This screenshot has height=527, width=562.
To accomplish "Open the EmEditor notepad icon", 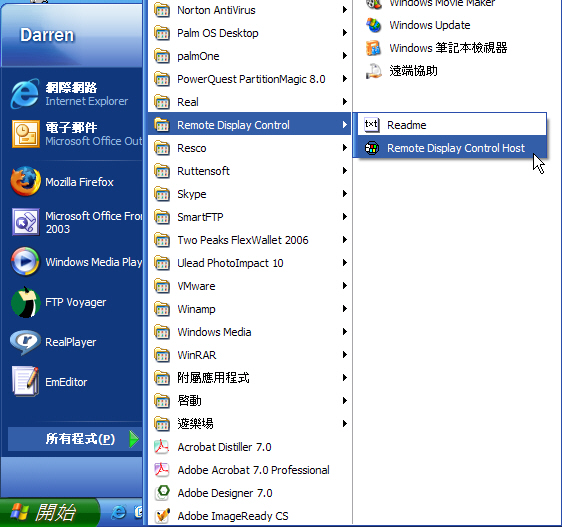I will 25,381.
